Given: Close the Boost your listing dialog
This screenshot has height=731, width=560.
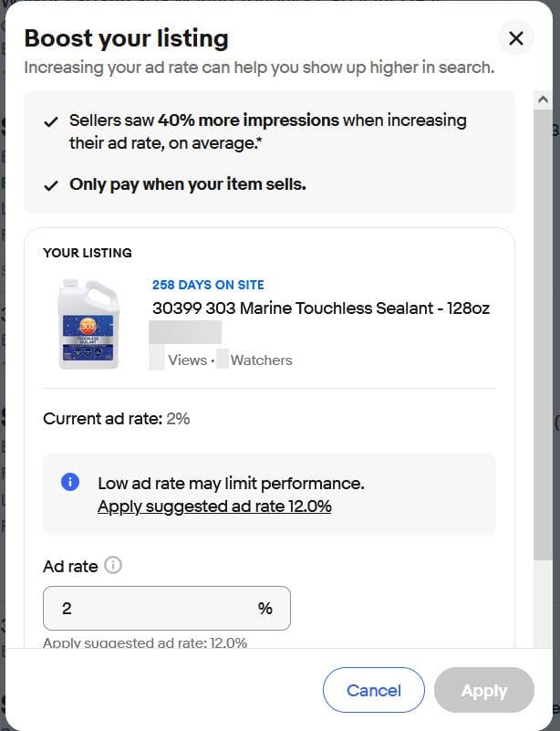Looking at the screenshot, I should (515, 38).
